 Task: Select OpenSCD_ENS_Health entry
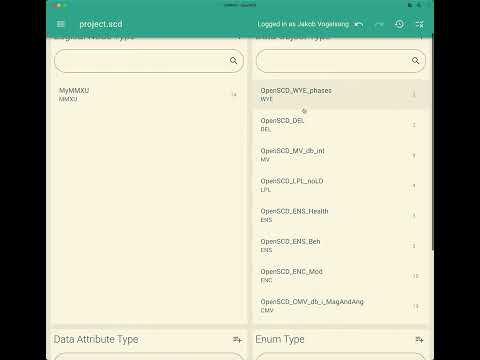click(341, 215)
